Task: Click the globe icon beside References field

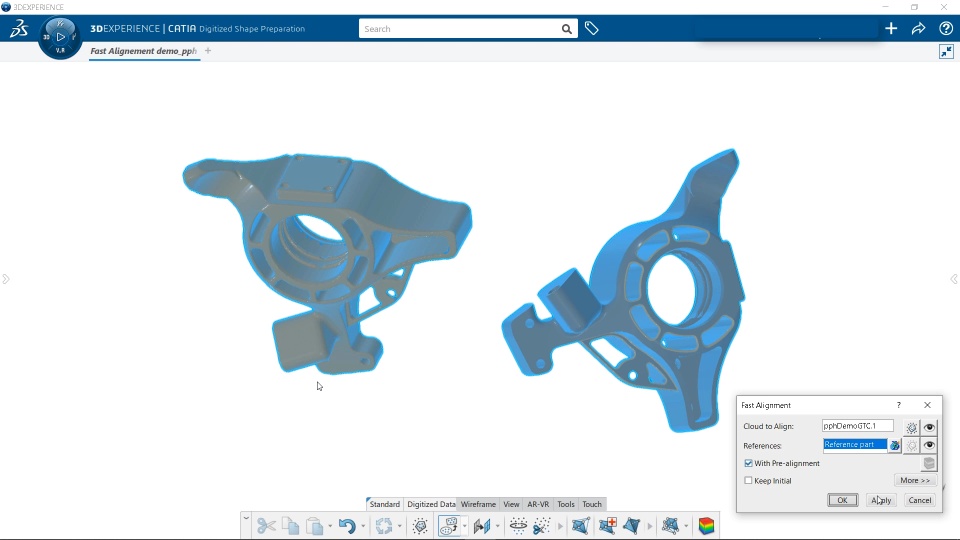Action: click(x=894, y=445)
